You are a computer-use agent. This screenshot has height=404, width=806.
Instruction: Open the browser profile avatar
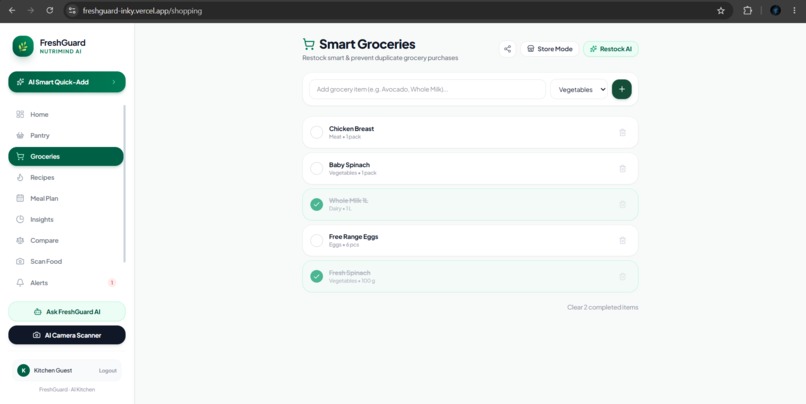tap(775, 10)
